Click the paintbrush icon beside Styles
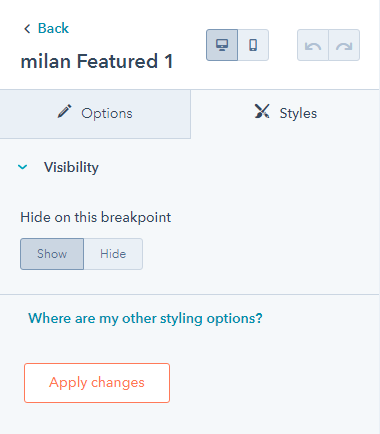Screen dimensions: 380x434 click(x=262, y=111)
